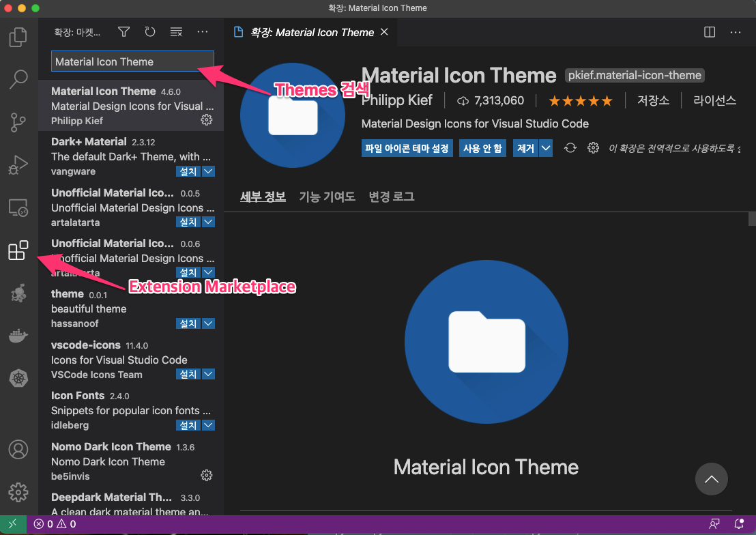
Task: Expand install dropdown for Icon Fonts
Action: point(208,425)
